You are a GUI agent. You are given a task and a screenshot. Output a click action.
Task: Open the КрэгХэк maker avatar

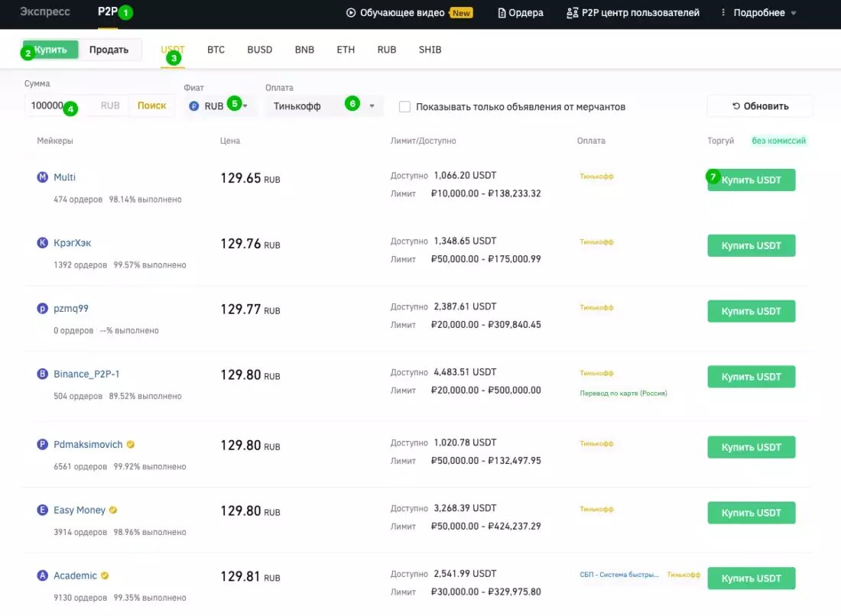42,243
